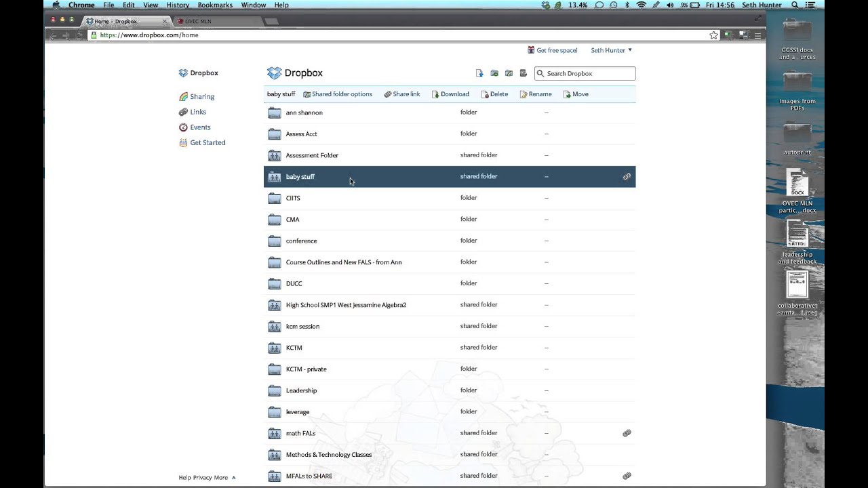Open the Chrome File menu
This screenshot has width=868, height=488.
[108, 5]
